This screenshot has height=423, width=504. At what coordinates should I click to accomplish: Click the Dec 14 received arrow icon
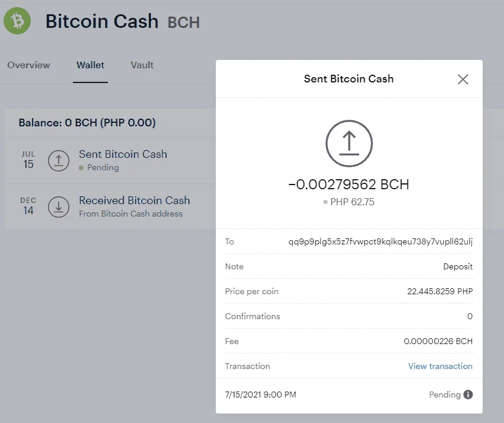coord(59,207)
